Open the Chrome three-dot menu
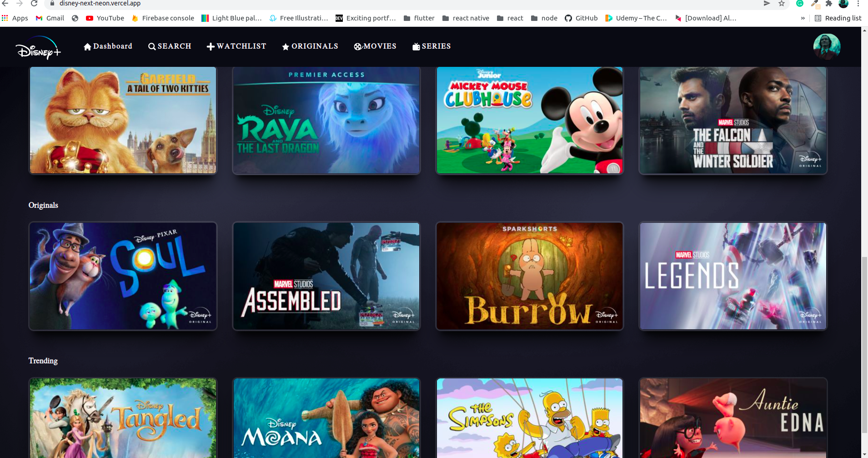 [858, 3]
